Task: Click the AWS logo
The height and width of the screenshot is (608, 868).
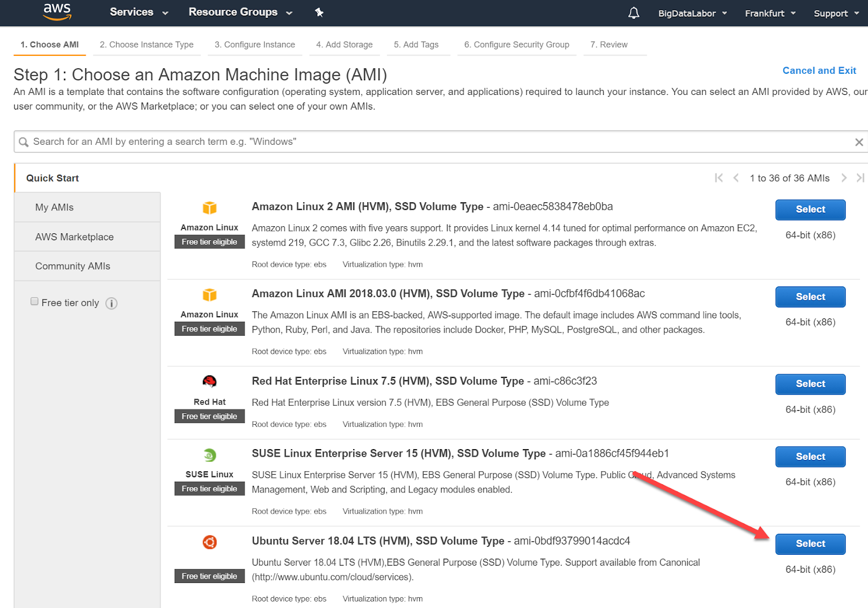Action: coord(57,12)
